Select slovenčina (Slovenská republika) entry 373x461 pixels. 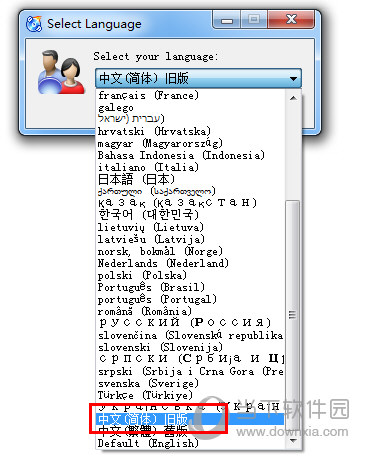(x=191, y=335)
